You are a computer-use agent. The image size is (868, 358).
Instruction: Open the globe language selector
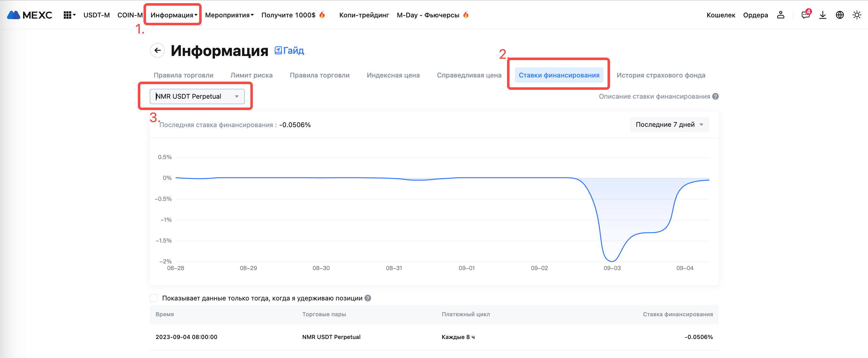point(840,15)
